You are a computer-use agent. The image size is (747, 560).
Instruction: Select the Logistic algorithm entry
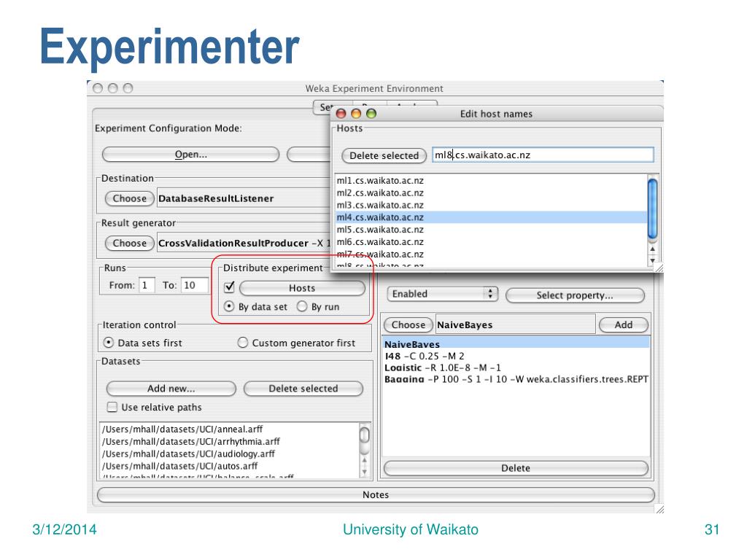(516, 367)
